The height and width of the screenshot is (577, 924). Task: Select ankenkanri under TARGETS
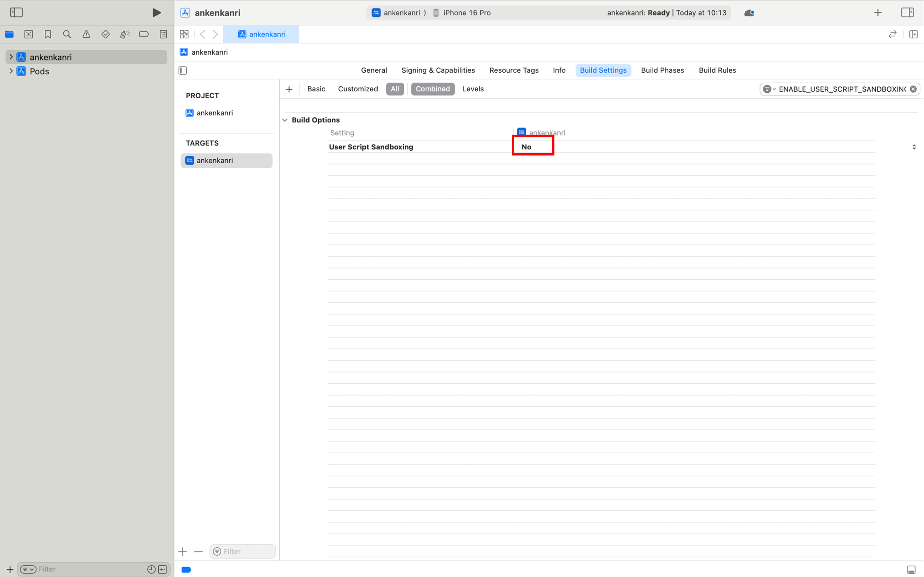pyautogui.click(x=226, y=161)
